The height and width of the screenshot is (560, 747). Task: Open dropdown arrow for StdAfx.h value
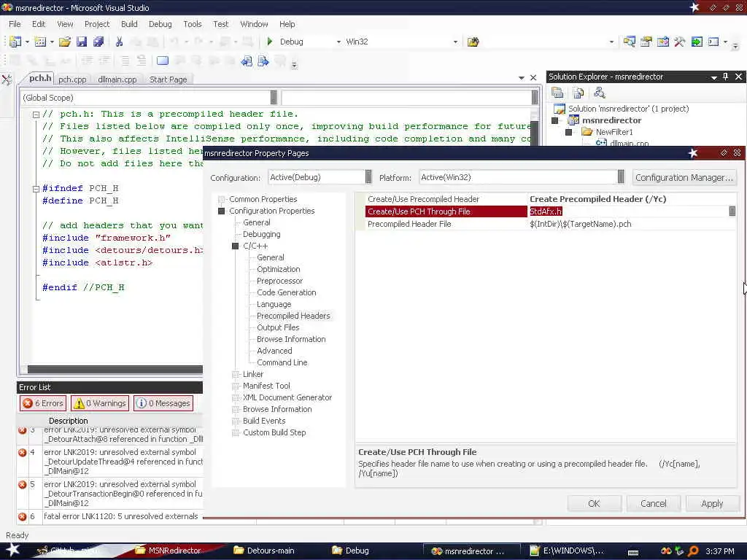(x=732, y=211)
